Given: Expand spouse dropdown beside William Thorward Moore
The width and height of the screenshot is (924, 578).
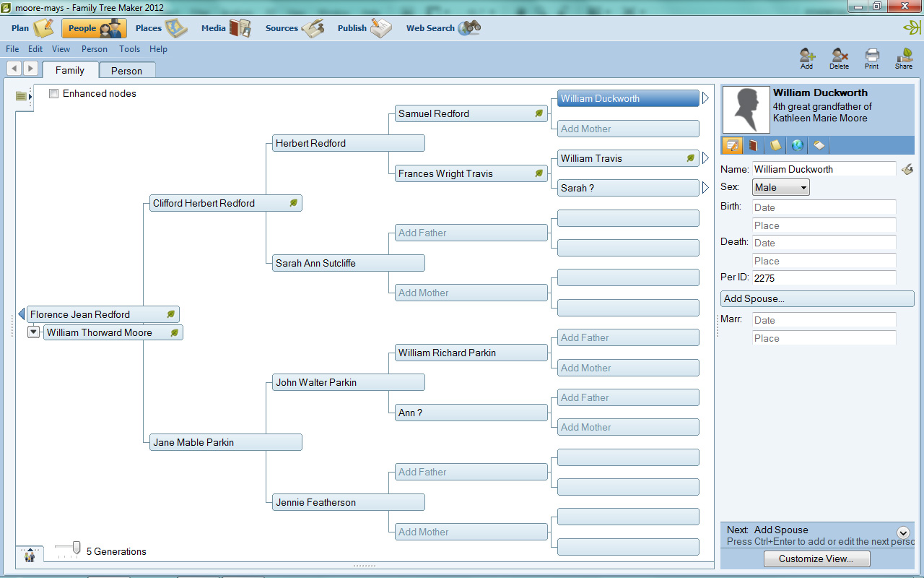Looking at the screenshot, I should click(34, 332).
